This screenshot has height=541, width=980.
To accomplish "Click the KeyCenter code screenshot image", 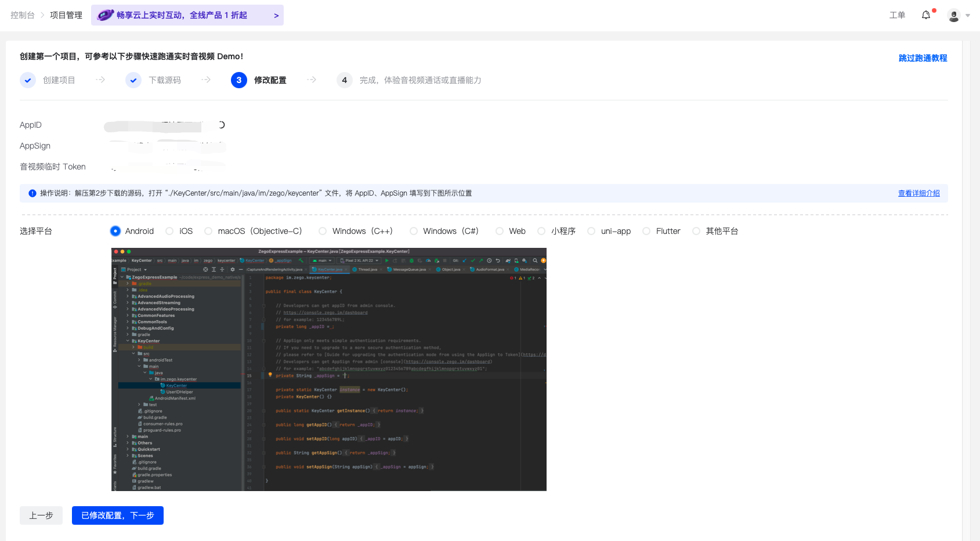I will pos(328,369).
